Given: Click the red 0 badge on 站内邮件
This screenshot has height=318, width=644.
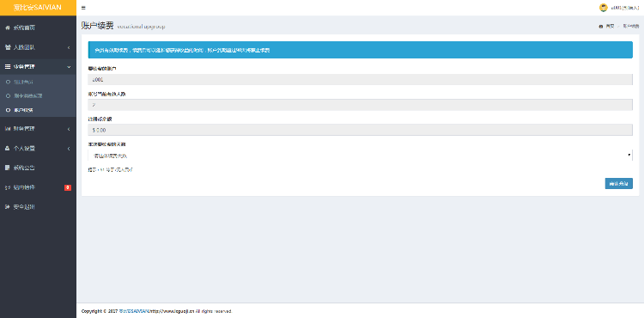Looking at the screenshot, I should coord(68,187).
